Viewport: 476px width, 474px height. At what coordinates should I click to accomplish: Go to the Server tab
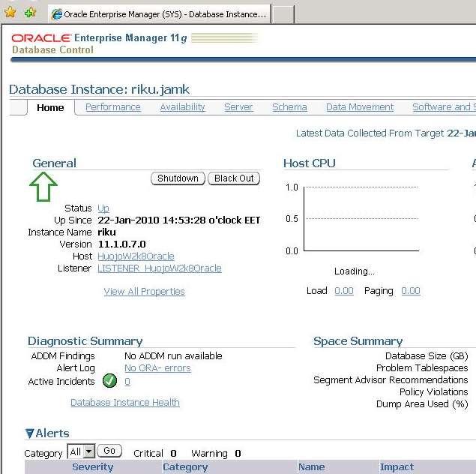[x=238, y=107]
